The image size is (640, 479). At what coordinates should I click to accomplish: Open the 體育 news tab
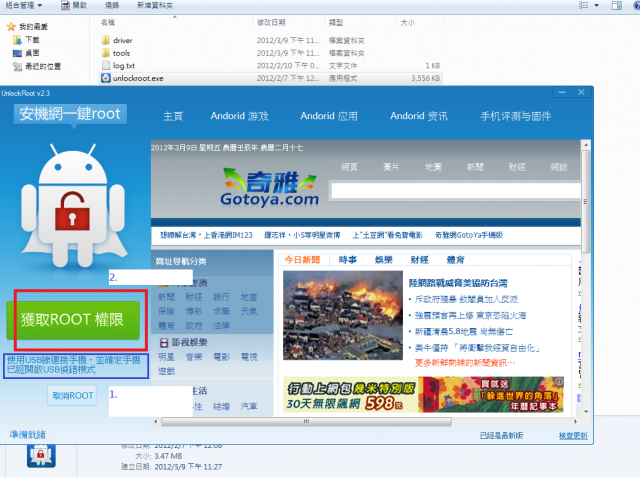456,260
